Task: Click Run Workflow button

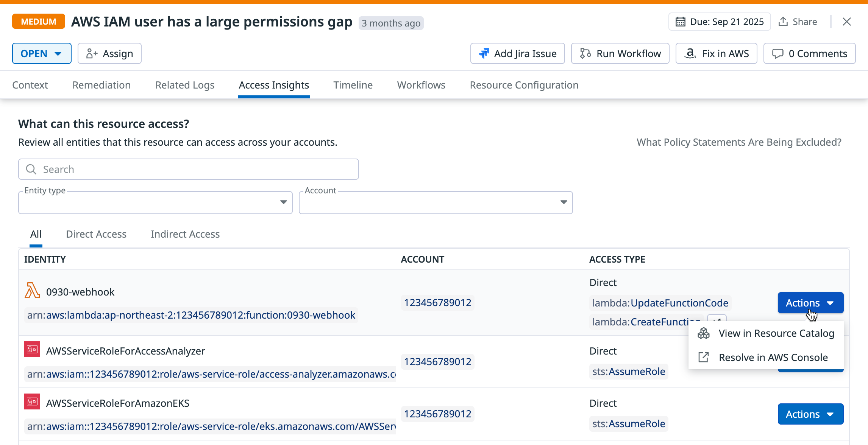Action: 620,53
